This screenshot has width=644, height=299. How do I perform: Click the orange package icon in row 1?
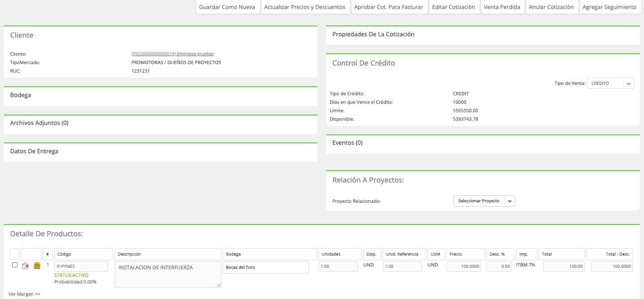coord(37,266)
